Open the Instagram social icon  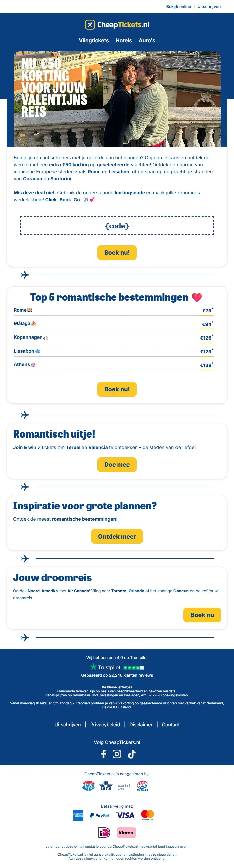117,754
